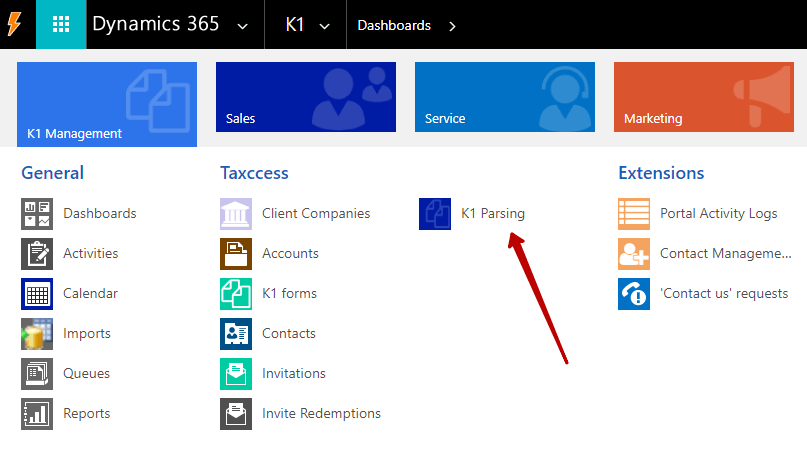Select the Service tile

pyautogui.click(x=505, y=97)
